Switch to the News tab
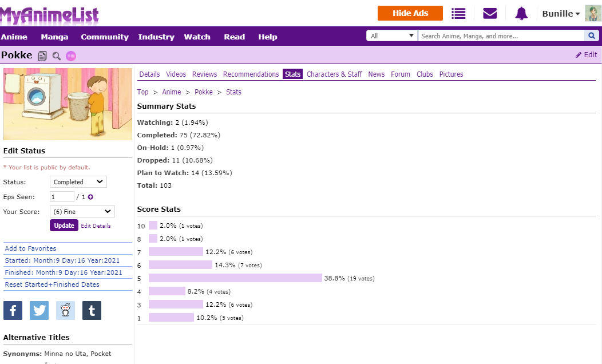 point(377,74)
